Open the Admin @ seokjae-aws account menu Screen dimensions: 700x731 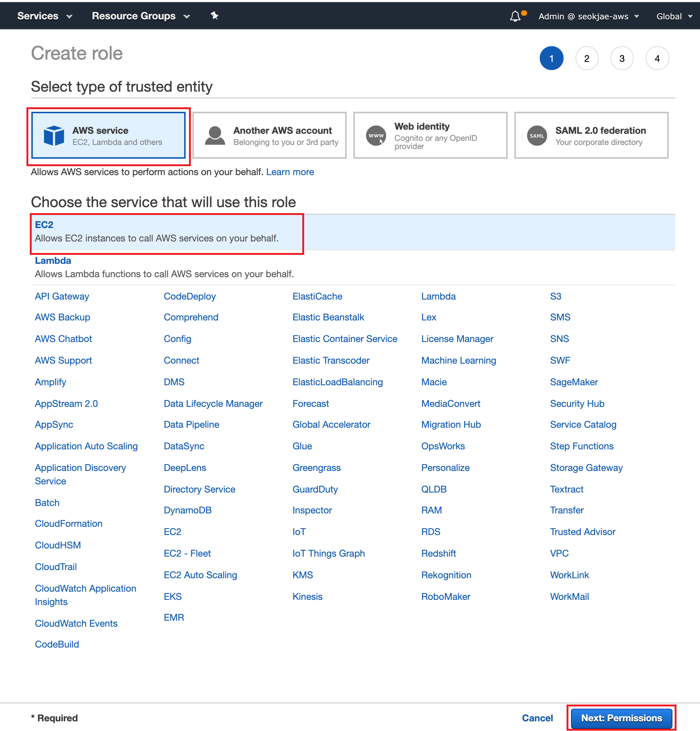coord(589,16)
